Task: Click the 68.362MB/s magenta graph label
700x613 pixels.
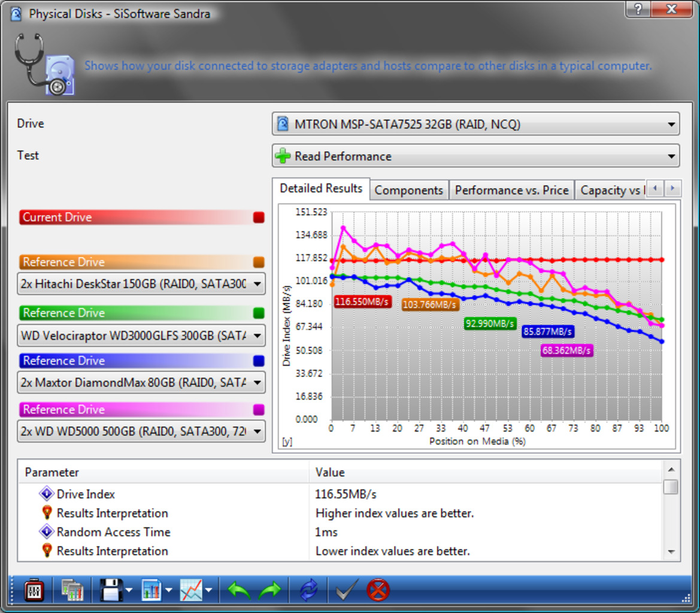Action: (x=566, y=351)
